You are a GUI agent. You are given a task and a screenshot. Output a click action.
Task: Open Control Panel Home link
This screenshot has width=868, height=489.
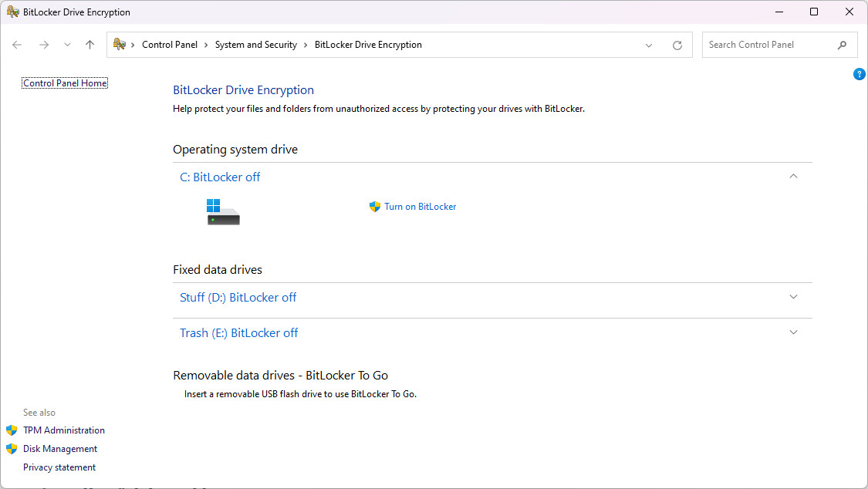click(x=65, y=83)
